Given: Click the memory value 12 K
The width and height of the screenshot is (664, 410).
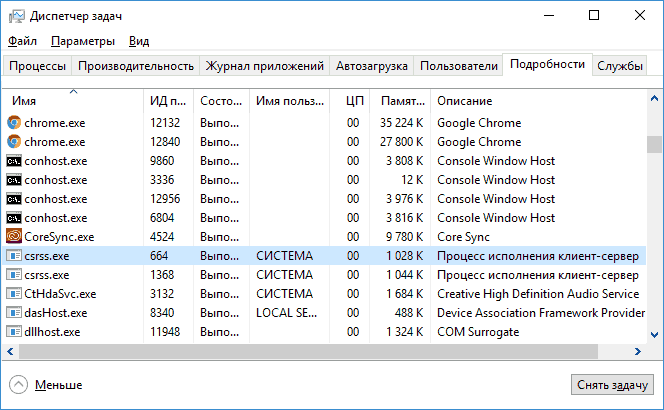Looking at the screenshot, I should (x=412, y=180).
